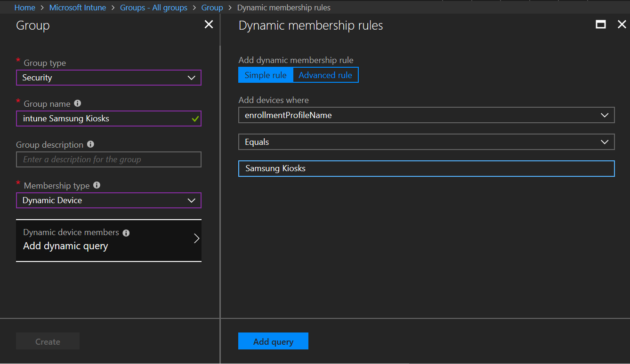Click the Group name info icon
Screen dimensions: 630x364
pyautogui.click(x=77, y=103)
